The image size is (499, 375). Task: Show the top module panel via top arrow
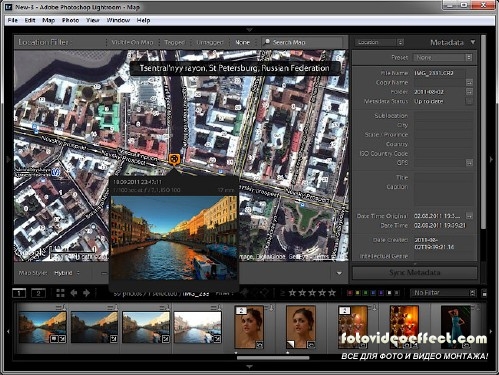(x=249, y=30)
